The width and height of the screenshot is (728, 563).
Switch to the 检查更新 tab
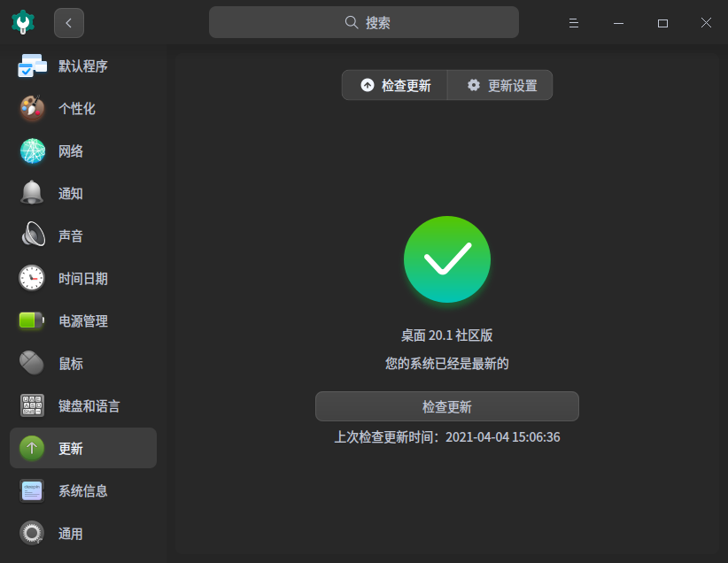(395, 85)
